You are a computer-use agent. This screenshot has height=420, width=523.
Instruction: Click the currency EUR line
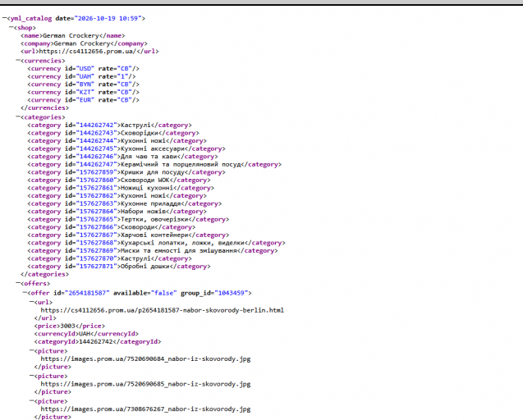click(84, 100)
